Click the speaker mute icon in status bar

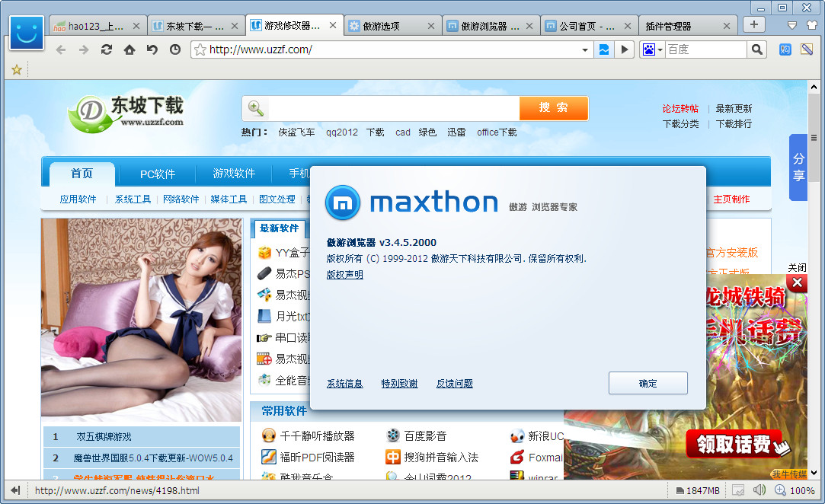759,490
